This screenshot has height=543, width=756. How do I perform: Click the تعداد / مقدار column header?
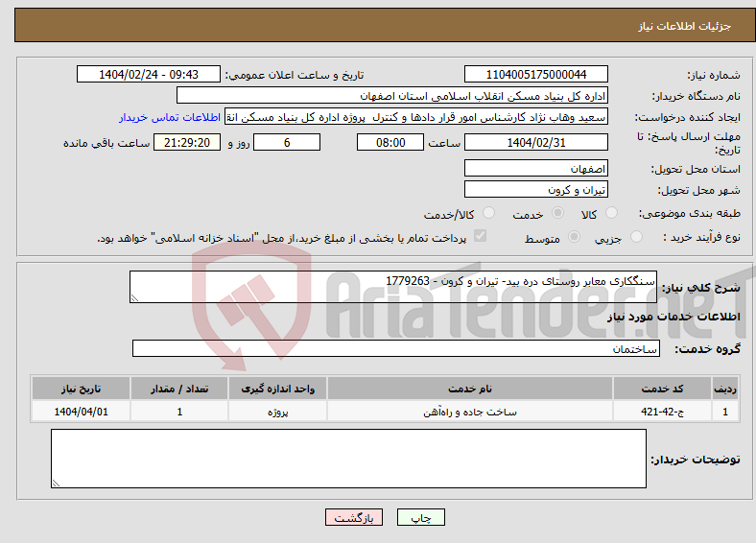[x=179, y=389]
